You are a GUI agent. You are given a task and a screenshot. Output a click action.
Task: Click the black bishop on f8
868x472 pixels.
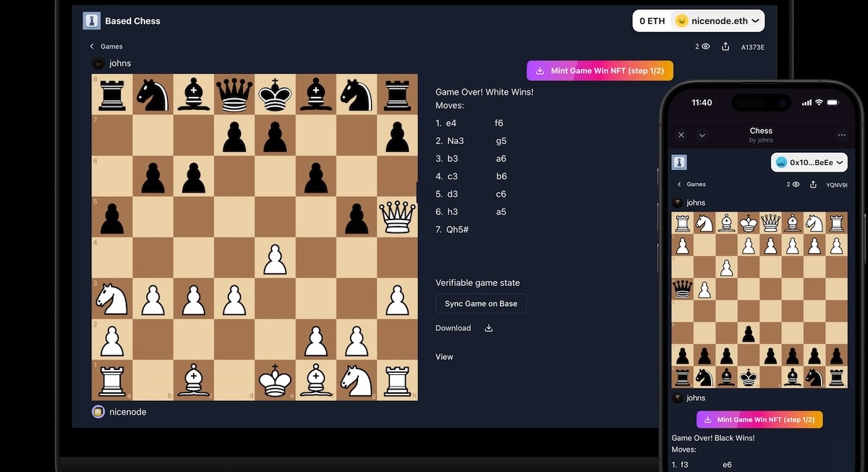pyautogui.click(x=316, y=95)
